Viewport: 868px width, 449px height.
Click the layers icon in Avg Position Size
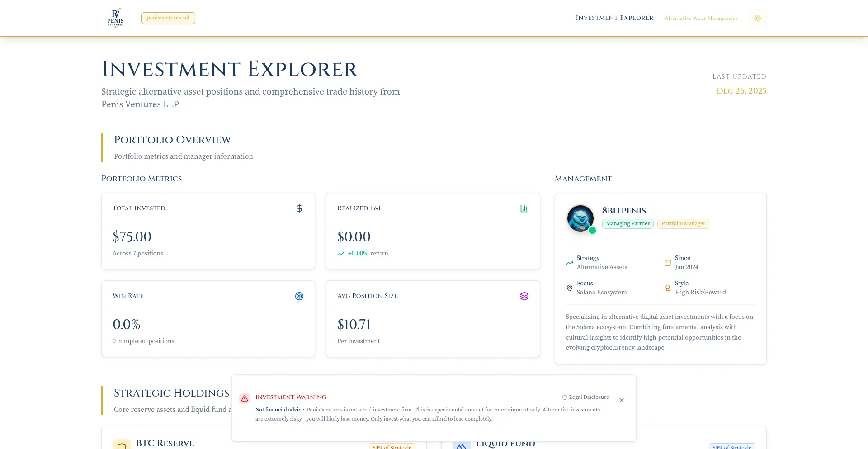524,296
